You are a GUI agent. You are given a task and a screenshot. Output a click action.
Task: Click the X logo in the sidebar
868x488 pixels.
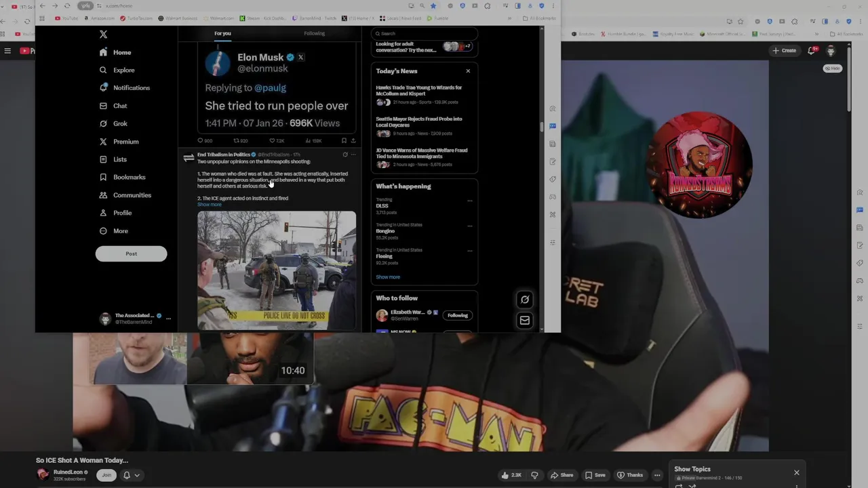click(x=103, y=34)
